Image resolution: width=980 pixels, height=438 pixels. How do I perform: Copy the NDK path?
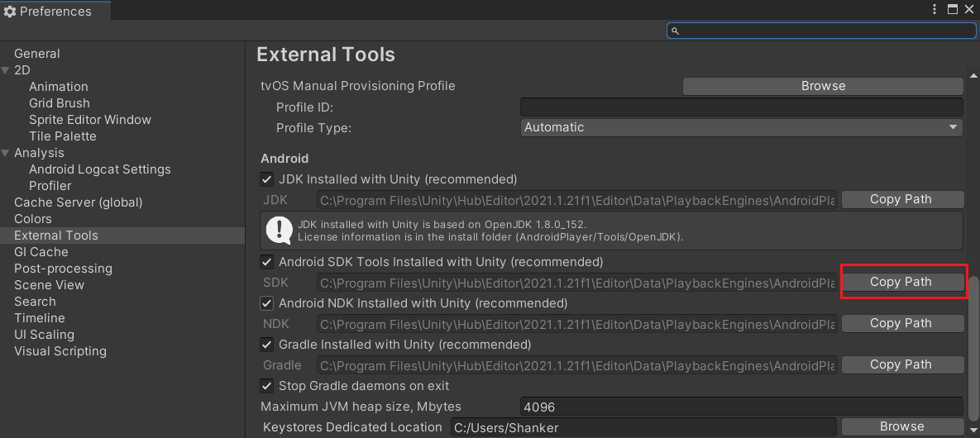coord(902,323)
